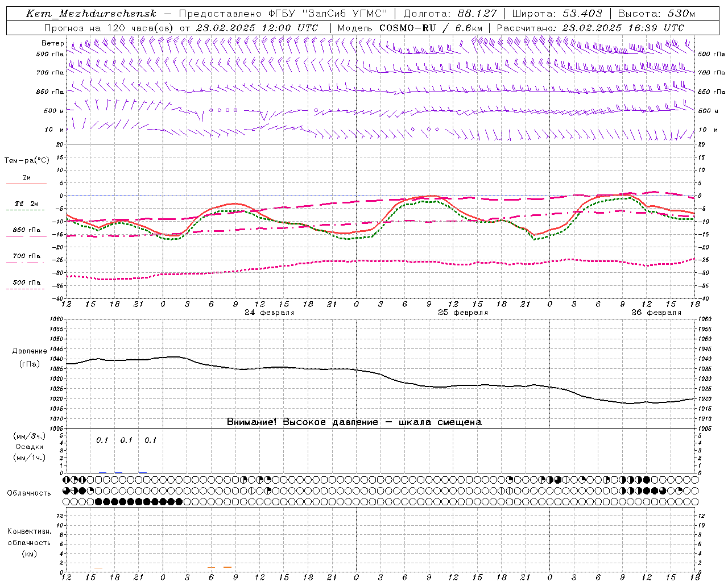Click the Облачность cloud cover label

[29, 493]
